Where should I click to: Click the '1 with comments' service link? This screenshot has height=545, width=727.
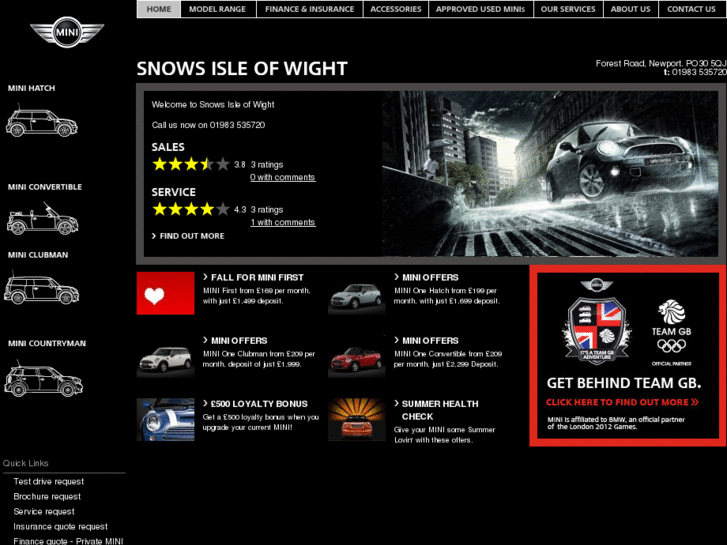[283, 222]
